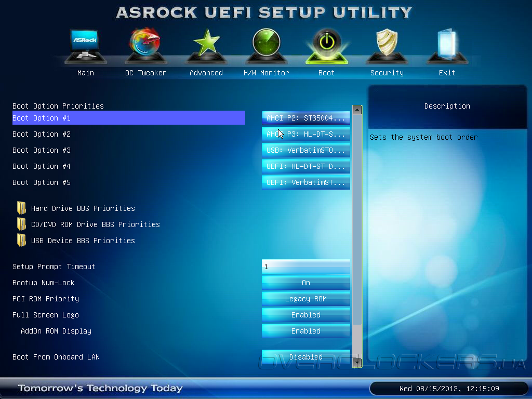Open the Boot Option #3 value USB: VerbatimSTO
The width and height of the screenshot is (532, 399).
pyautogui.click(x=305, y=150)
